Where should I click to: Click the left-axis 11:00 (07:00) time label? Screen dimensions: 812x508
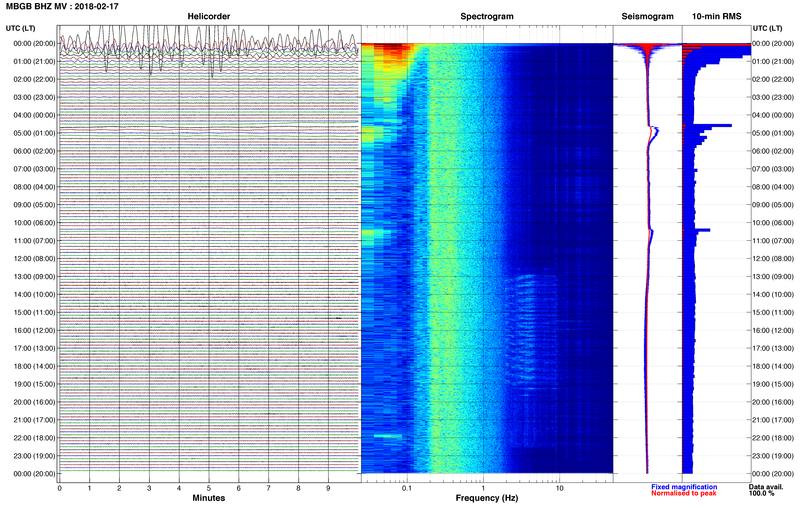(x=34, y=241)
